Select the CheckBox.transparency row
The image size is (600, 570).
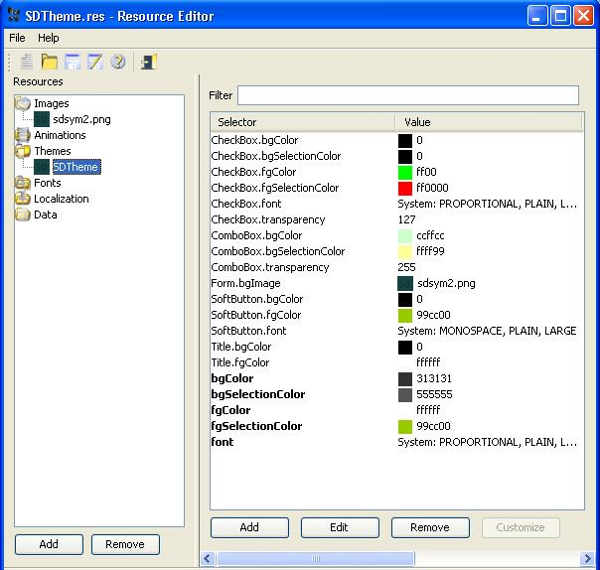pyautogui.click(x=397, y=220)
